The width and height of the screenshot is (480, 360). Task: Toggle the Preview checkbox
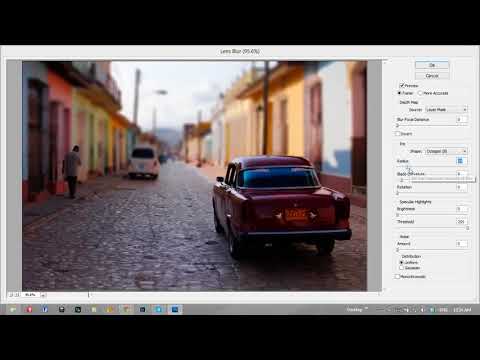402,85
